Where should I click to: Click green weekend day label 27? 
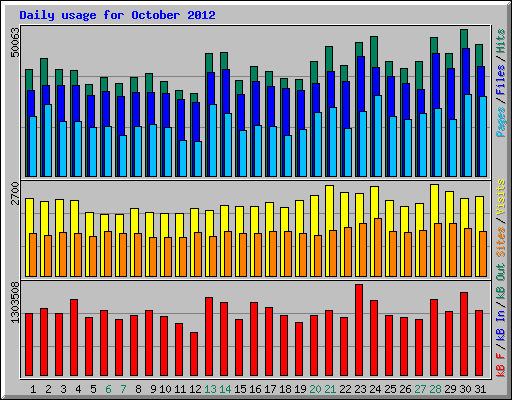click(x=420, y=389)
